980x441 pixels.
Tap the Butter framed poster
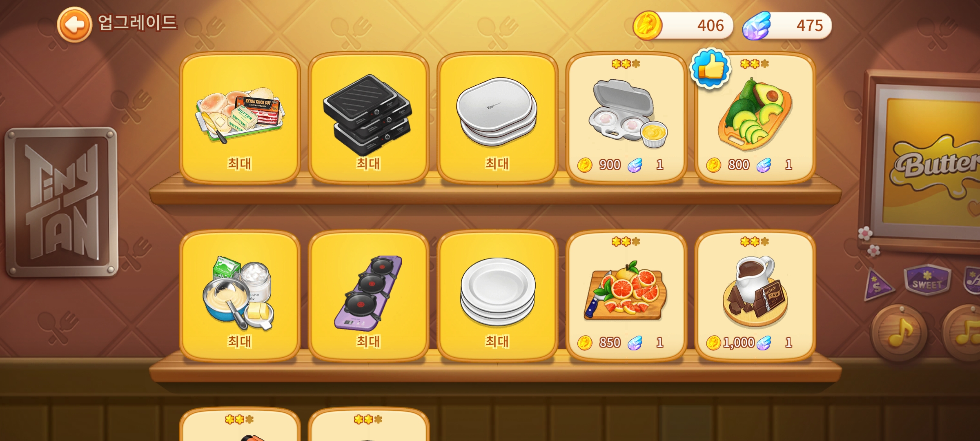coord(923,161)
